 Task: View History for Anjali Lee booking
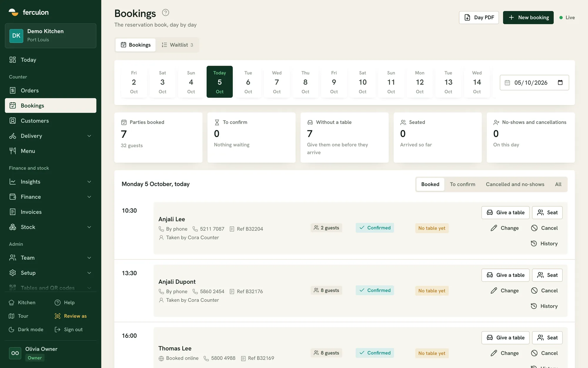click(x=544, y=243)
